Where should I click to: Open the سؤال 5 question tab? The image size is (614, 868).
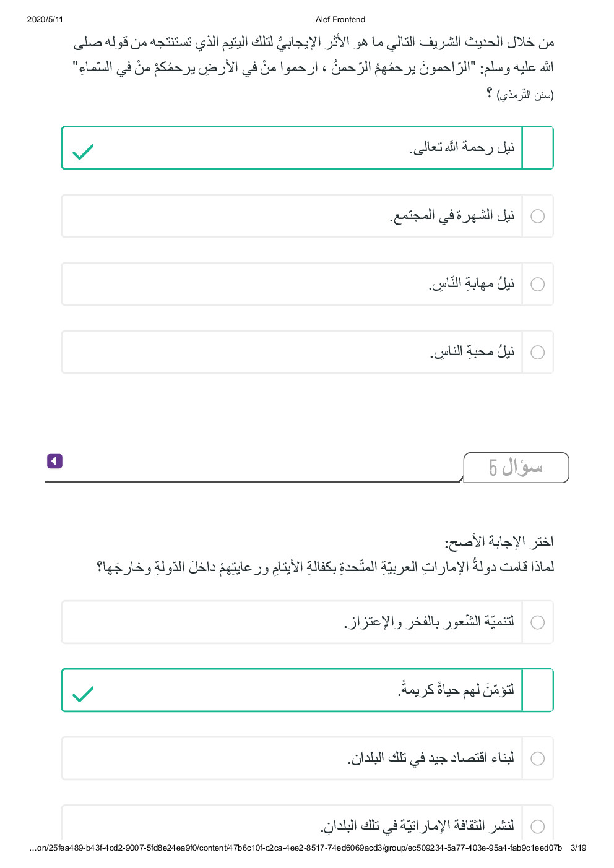[516, 467]
